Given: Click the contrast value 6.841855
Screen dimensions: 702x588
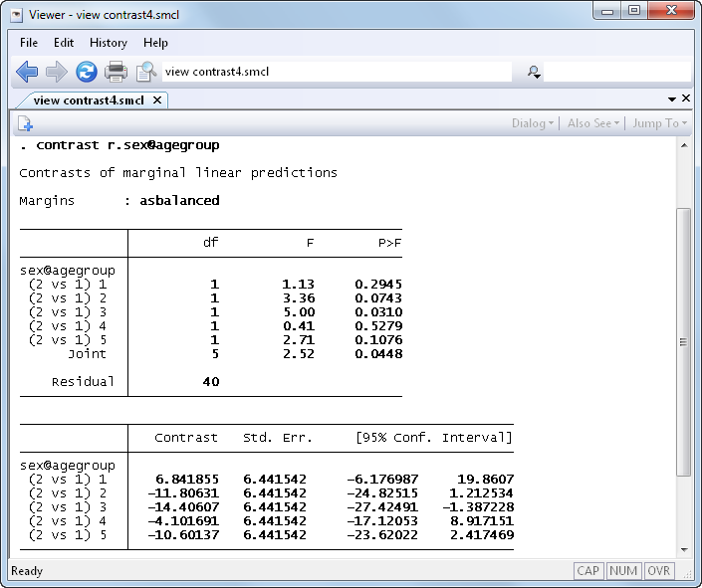Looking at the screenshot, I should (x=187, y=480).
